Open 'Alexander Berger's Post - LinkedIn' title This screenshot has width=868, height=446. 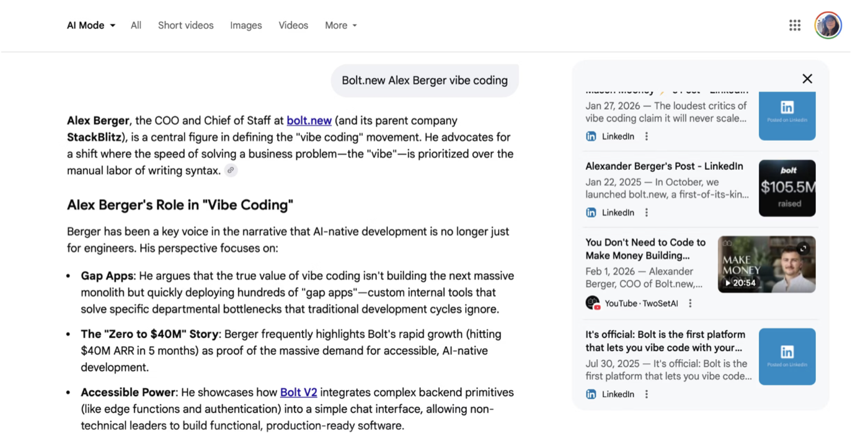[664, 166]
